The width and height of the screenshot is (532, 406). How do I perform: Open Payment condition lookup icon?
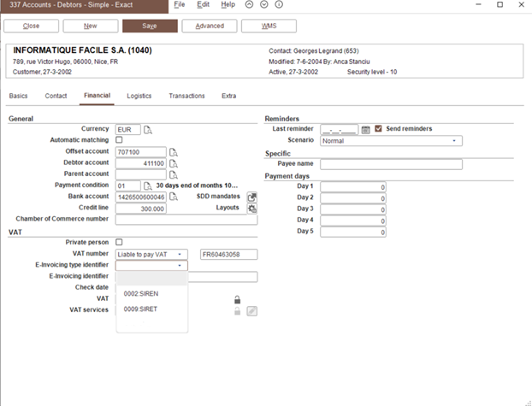coord(148,186)
